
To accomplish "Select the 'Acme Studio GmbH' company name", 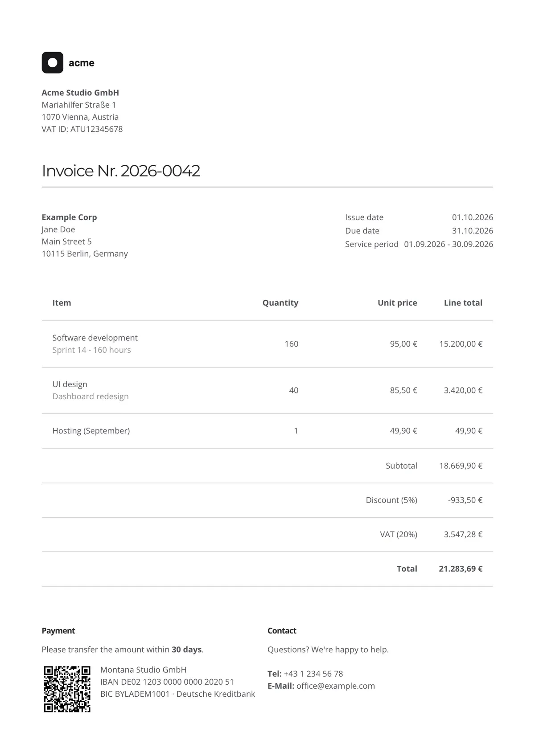I will [80, 93].
